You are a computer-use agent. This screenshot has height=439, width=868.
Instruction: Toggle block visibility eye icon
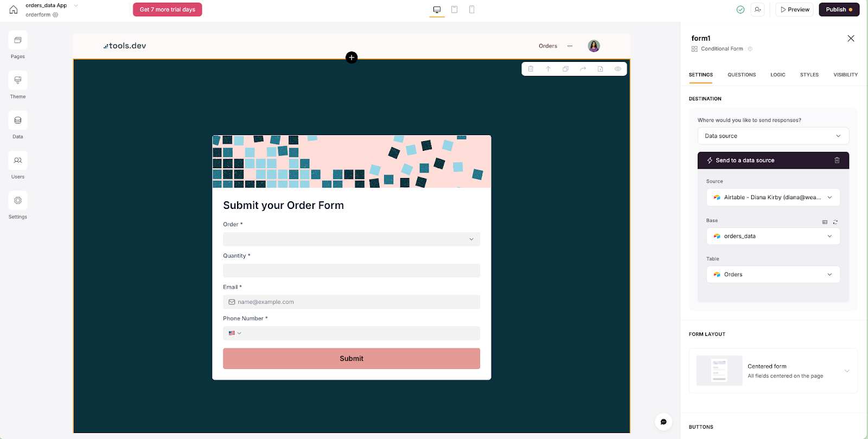tap(618, 69)
